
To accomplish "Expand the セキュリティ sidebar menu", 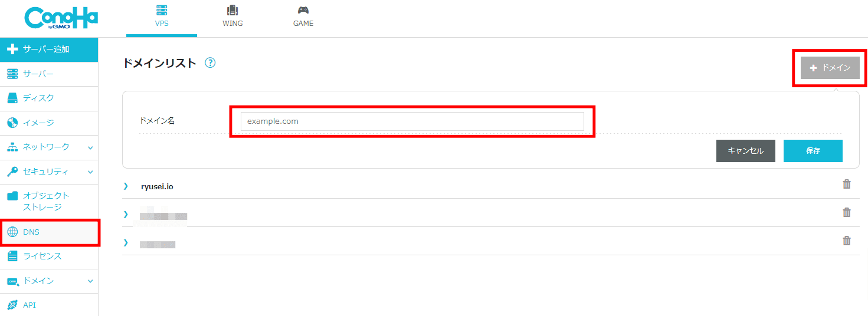I will (x=49, y=172).
